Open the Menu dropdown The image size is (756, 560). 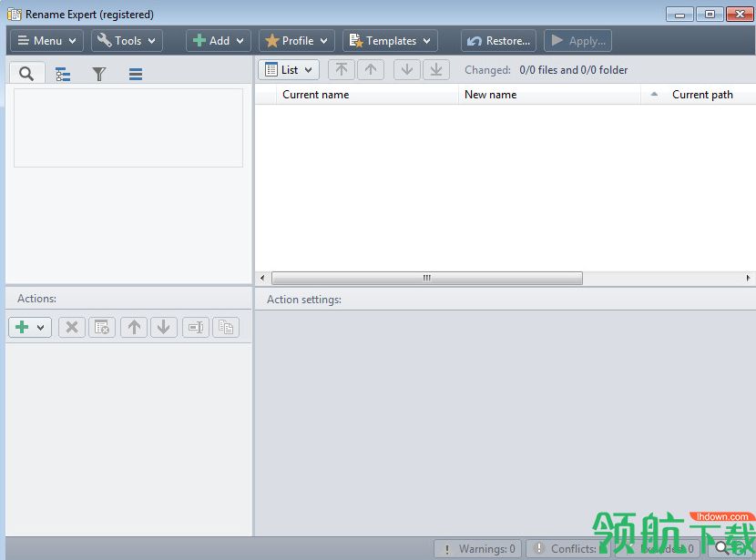[46, 41]
